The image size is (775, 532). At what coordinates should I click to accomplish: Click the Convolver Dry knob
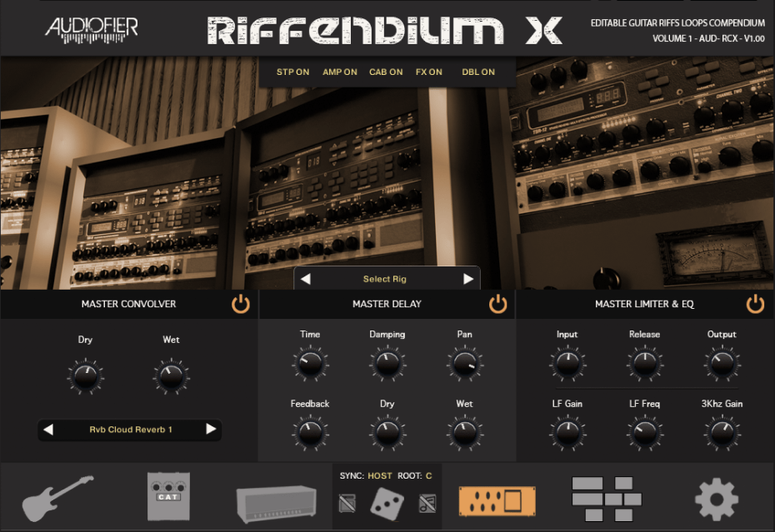pyautogui.click(x=85, y=376)
